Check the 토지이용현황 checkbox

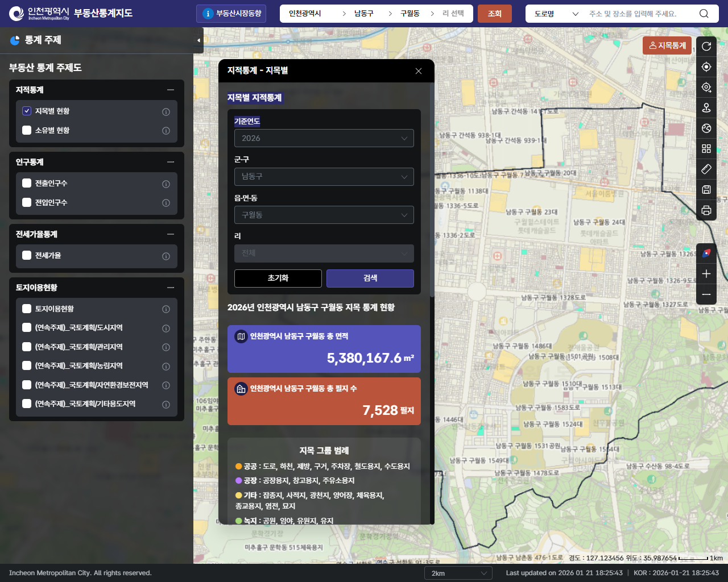point(27,309)
